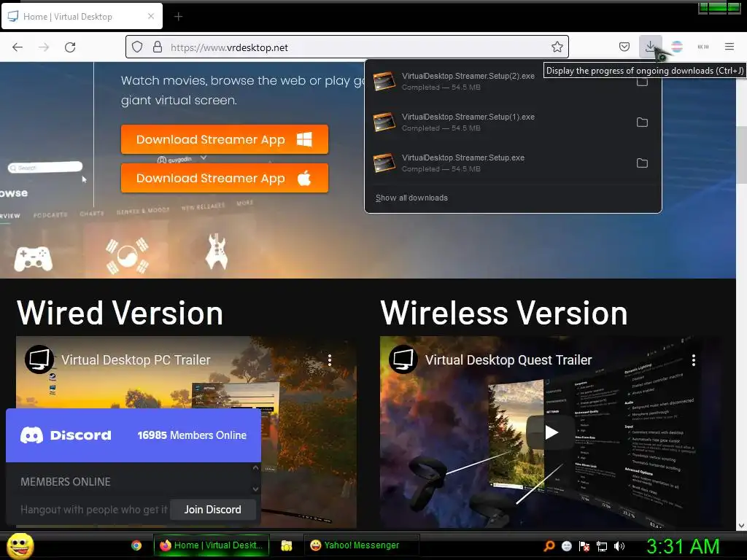
Task: Click the Join Discord button
Action: (x=212, y=510)
